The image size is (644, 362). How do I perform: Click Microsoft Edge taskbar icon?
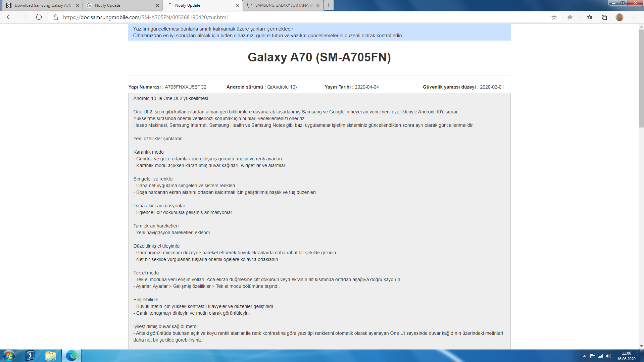[71, 356]
